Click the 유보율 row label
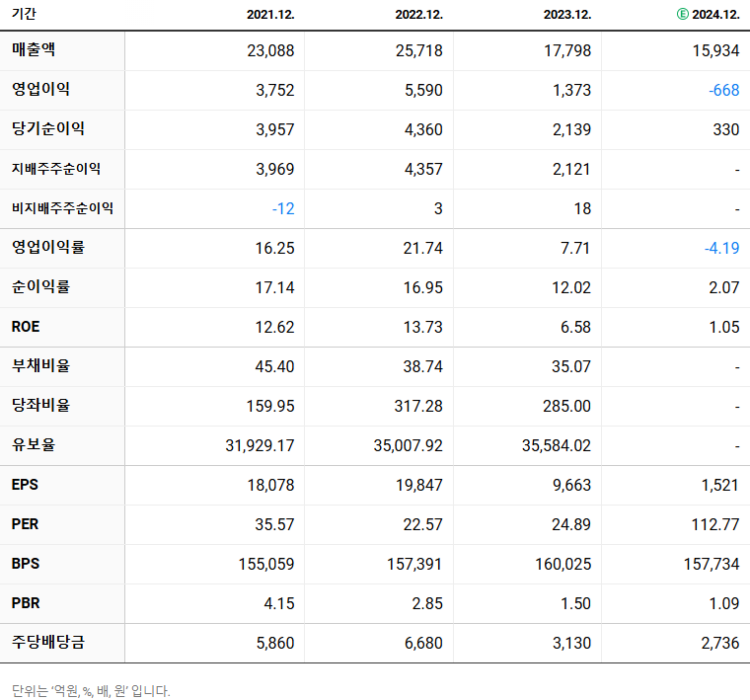This screenshot has height=700, width=750. click(34, 444)
